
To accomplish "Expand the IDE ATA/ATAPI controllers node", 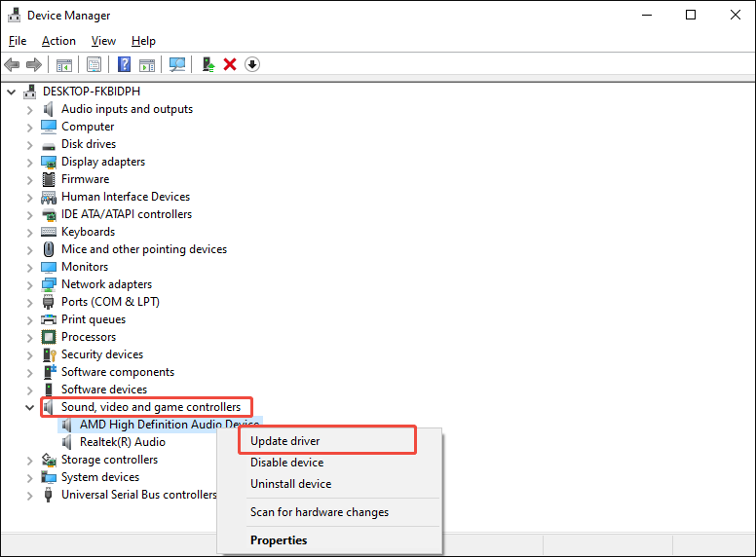I will click(30, 215).
